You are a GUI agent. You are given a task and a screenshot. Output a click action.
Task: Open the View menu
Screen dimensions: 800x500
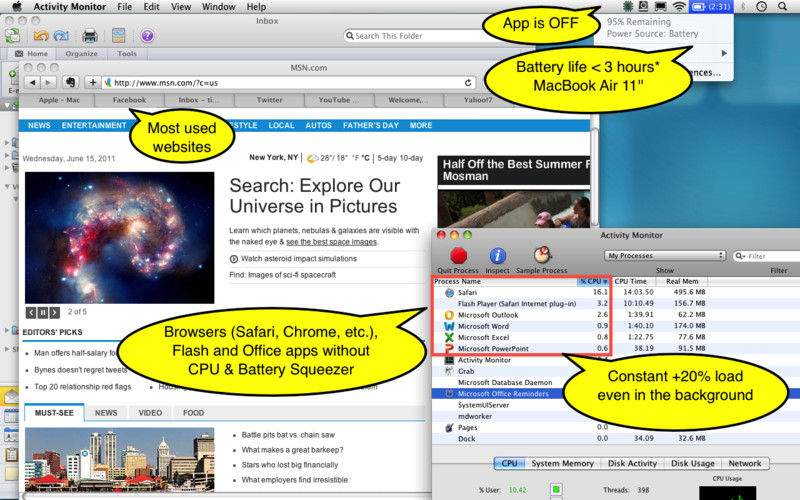pyautogui.click(x=181, y=7)
